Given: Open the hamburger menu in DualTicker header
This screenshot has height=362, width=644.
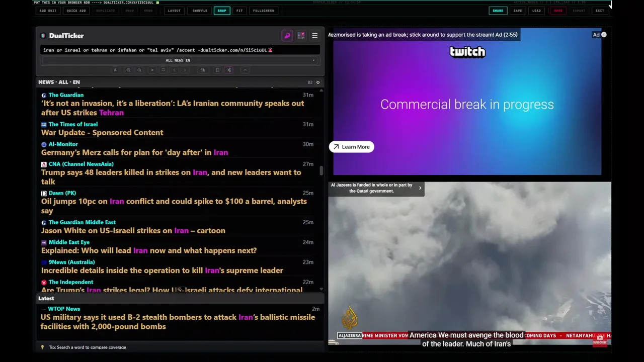Looking at the screenshot, I should 314,36.
